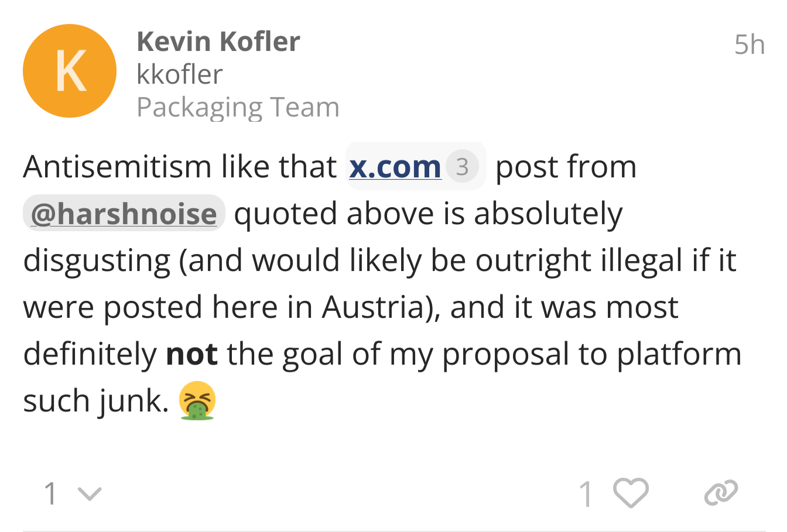This screenshot has height=532, width=787.
Task: Expand replies with the chevron arrow
Action: 90,494
